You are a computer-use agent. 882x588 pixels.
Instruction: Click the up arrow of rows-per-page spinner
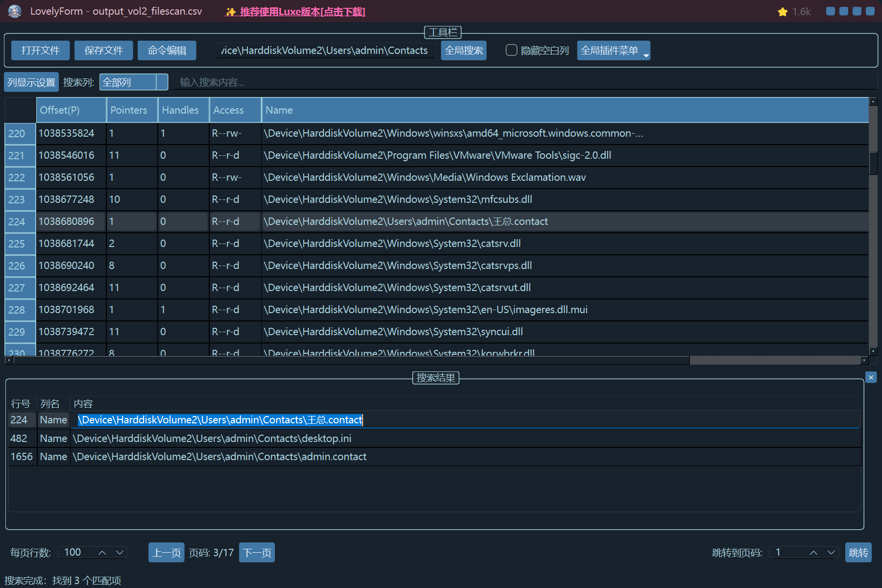tap(102, 553)
